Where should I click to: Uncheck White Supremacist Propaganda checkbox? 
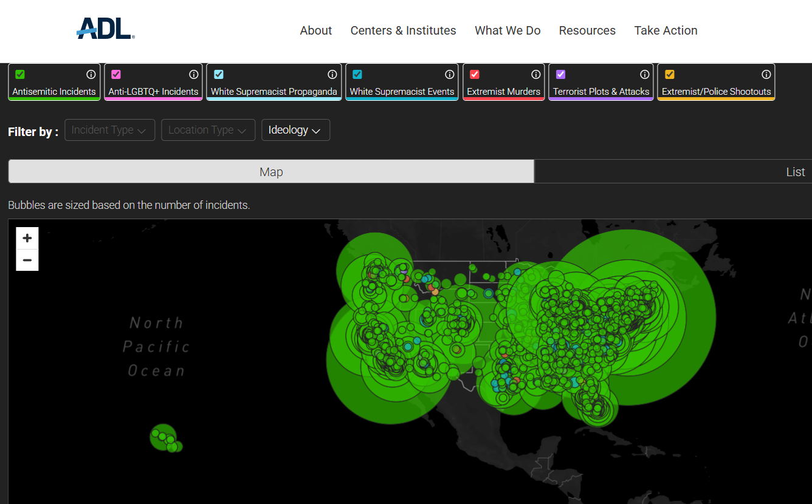219,75
